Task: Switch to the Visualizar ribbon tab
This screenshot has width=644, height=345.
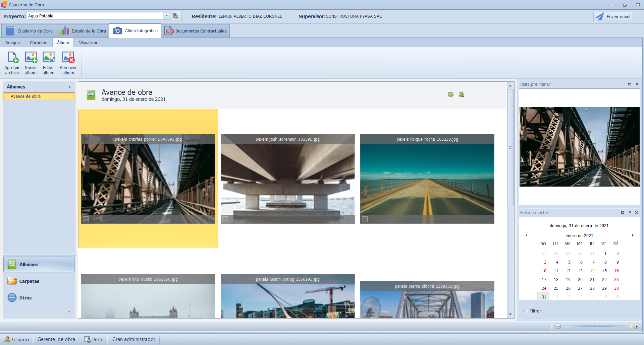Action: [x=88, y=43]
